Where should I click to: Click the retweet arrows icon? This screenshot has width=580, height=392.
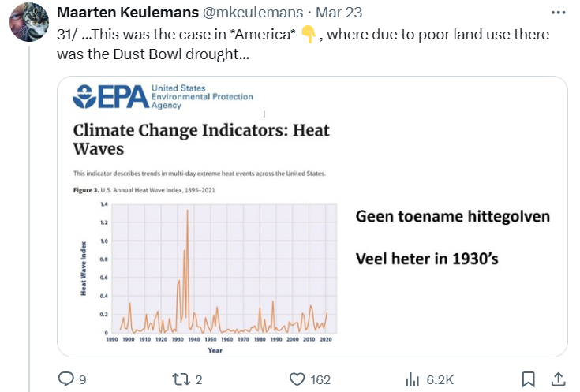click(181, 379)
